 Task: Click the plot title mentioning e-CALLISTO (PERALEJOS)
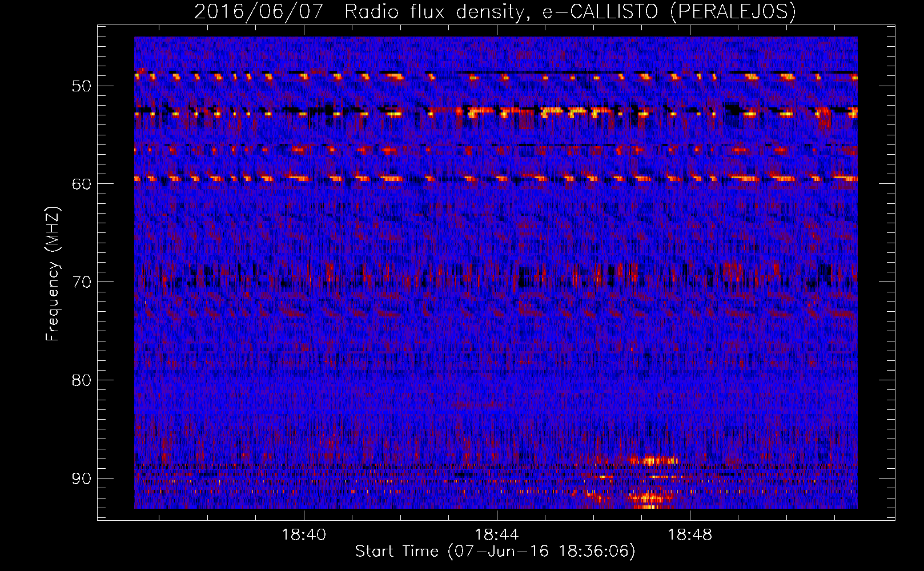click(x=495, y=11)
